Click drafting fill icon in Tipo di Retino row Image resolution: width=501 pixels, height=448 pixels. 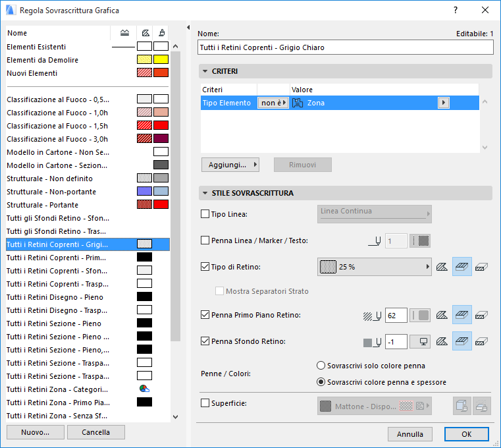click(x=442, y=267)
